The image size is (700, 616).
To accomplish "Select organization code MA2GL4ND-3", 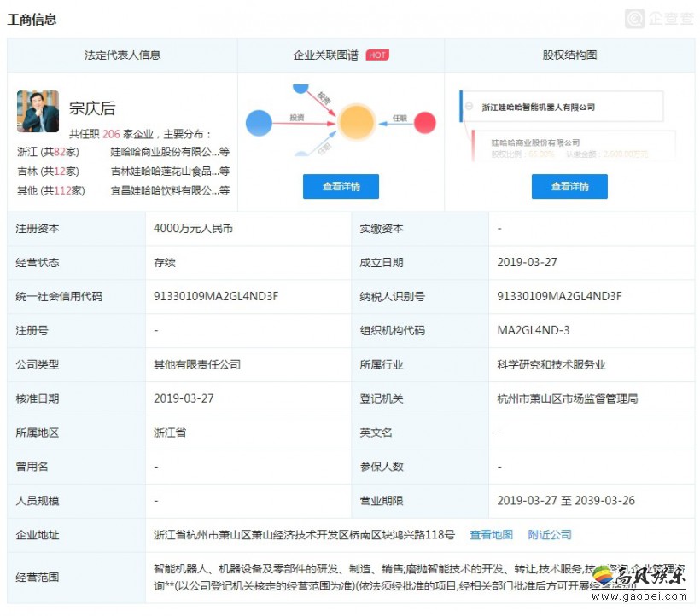I will (x=534, y=330).
